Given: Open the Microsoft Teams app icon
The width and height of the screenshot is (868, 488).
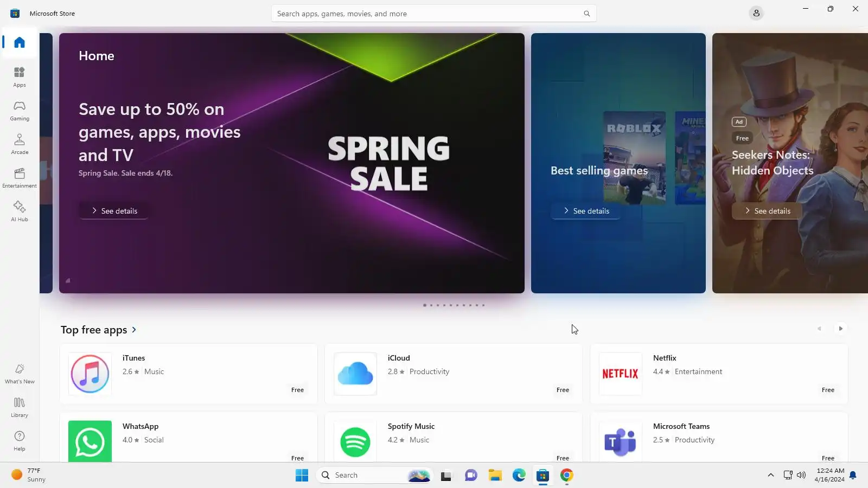Looking at the screenshot, I should 621,441.
